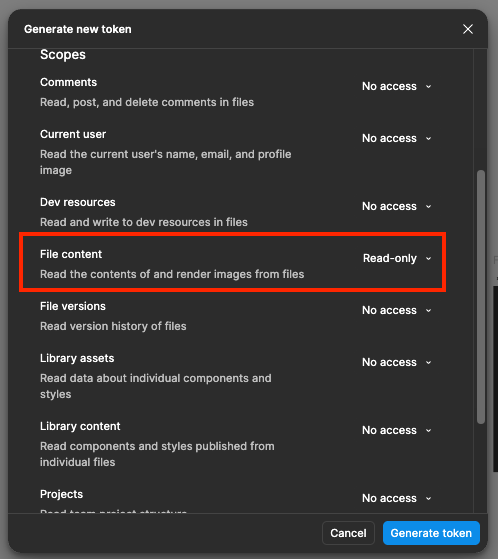Open the Comments access dropdown
The image size is (498, 559).
pos(397,86)
